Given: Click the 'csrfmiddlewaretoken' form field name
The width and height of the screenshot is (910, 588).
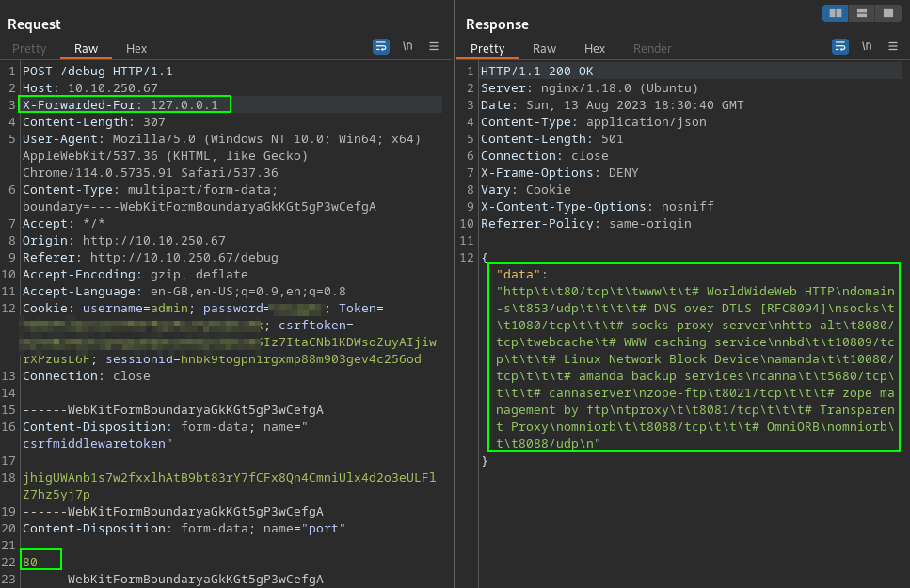Looking at the screenshot, I should tap(94, 443).
